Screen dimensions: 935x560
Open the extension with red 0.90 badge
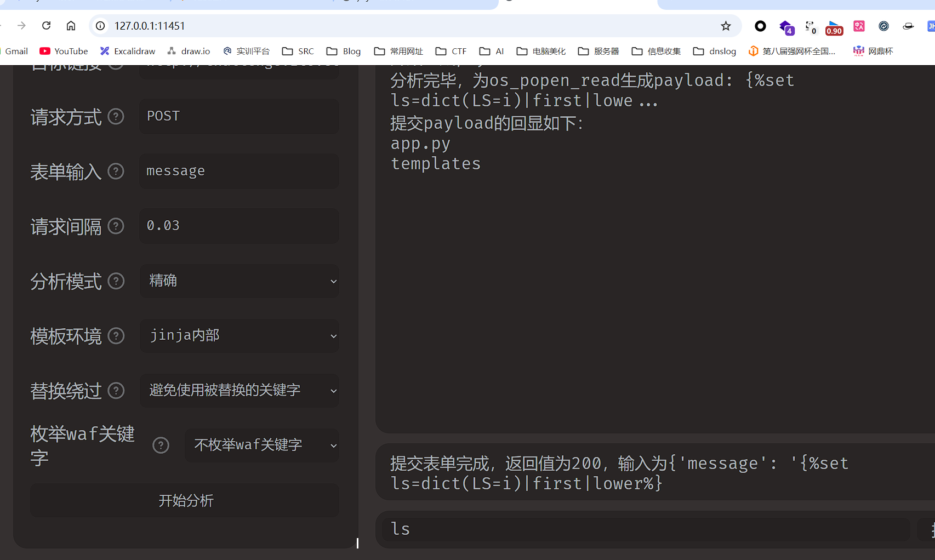tap(834, 27)
